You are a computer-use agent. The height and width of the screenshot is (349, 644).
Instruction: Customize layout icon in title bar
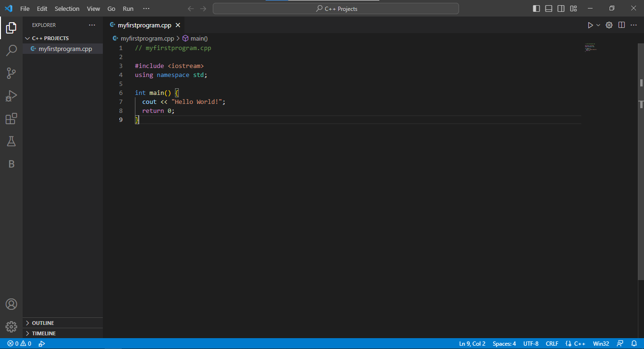(x=574, y=9)
